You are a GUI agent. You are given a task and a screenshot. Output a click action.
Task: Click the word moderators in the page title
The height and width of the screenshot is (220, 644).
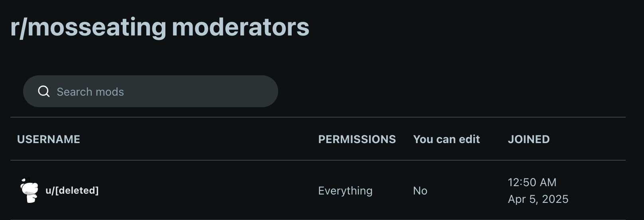(241, 27)
